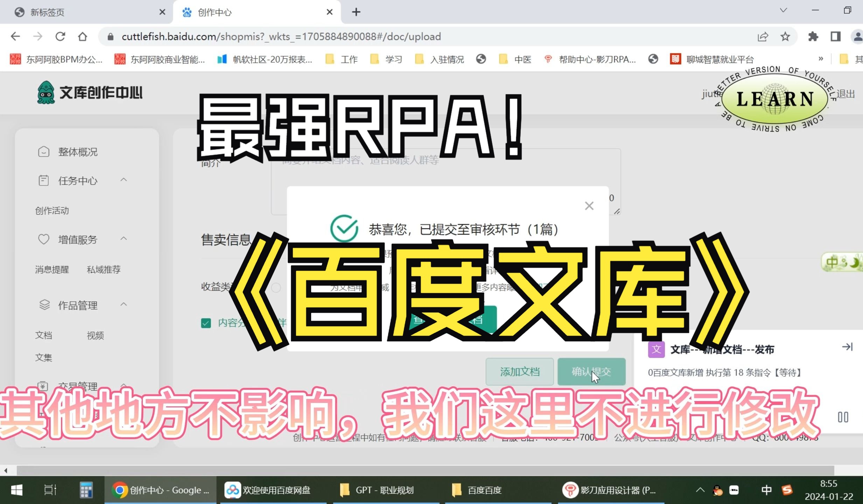Show hidden system tray icons
Viewport: 863px width, 504px height.
pyautogui.click(x=700, y=490)
